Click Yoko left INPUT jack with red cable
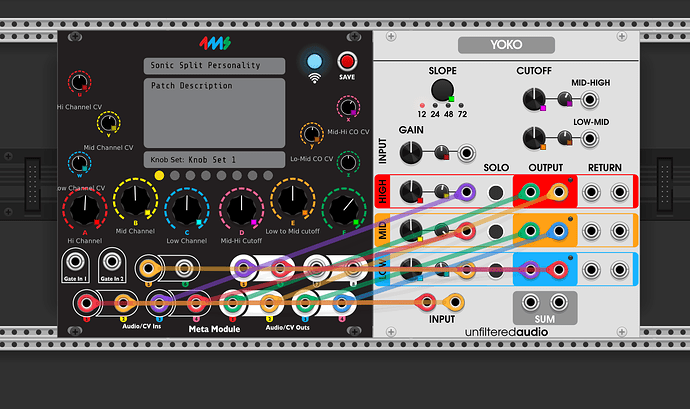Viewport: 690px width, 409px height. [x=426, y=302]
